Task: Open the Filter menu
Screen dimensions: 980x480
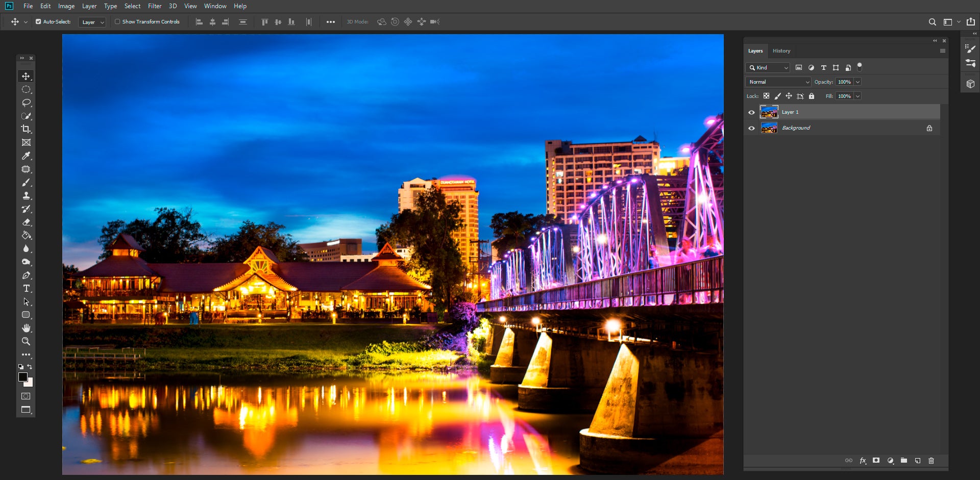Action: [x=155, y=6]
